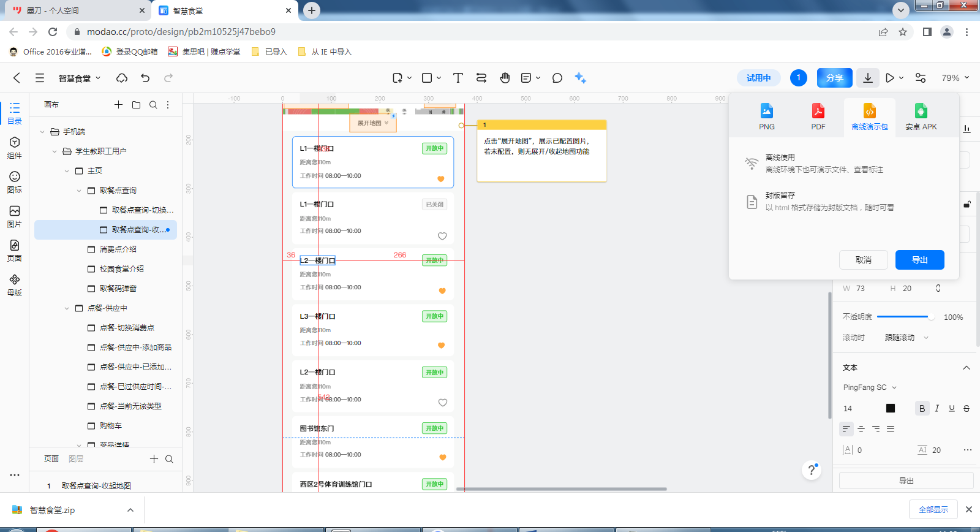Set text alignment to center
Image resolution: width=980 pixels, height=532 pixels.
point(861,428)
